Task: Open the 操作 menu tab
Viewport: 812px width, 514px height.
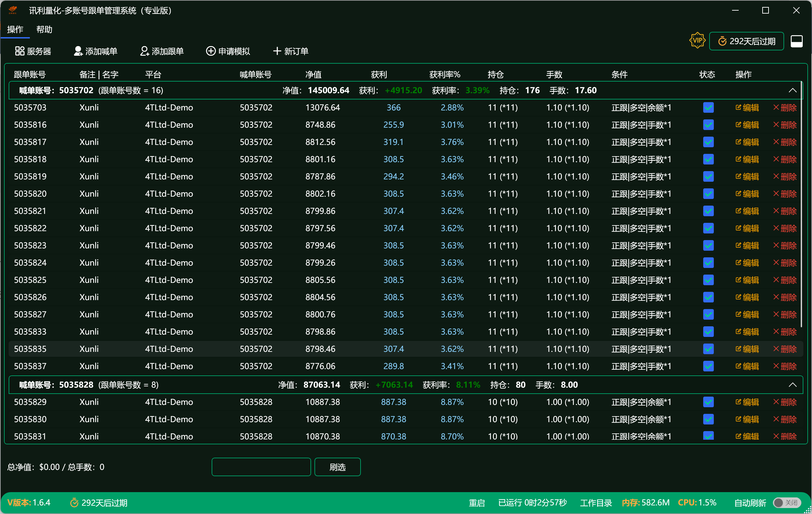Action: (15, 30)
